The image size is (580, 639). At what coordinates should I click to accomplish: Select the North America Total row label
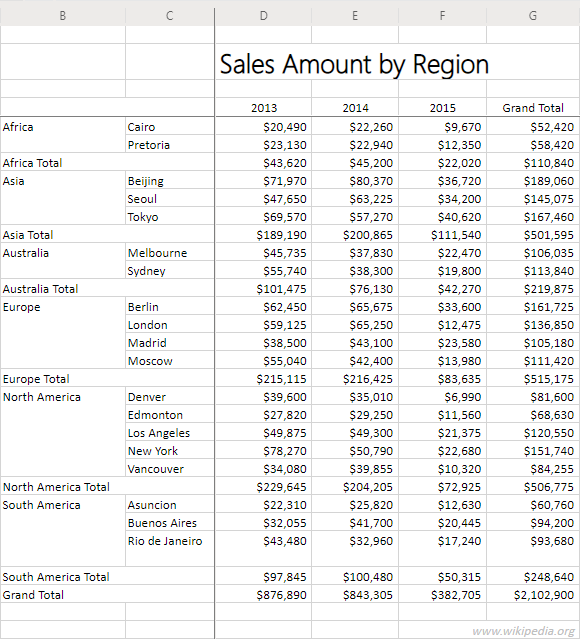pos(56,487)
